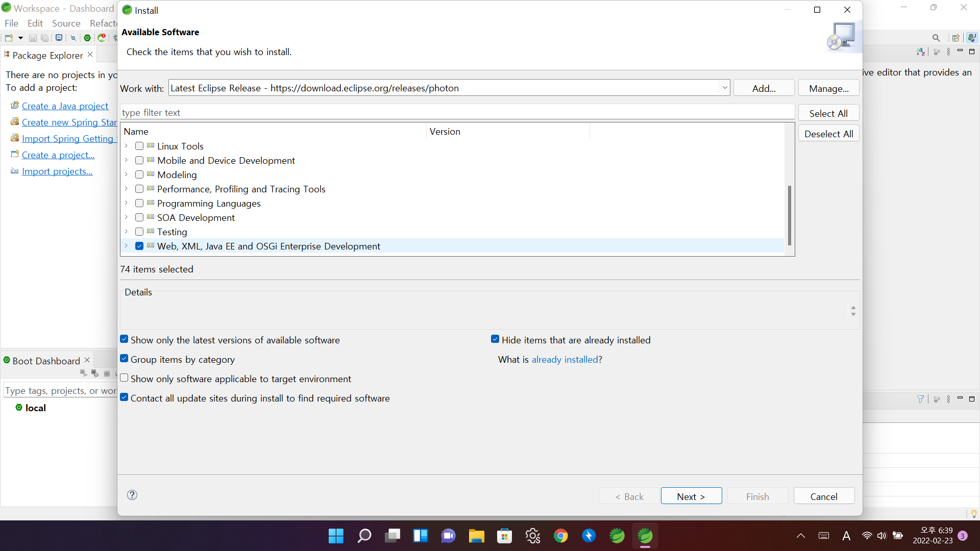Check the Linux Tools checkbox
Viewport: 980px width, 551px height.
click(x=139, y=146)
